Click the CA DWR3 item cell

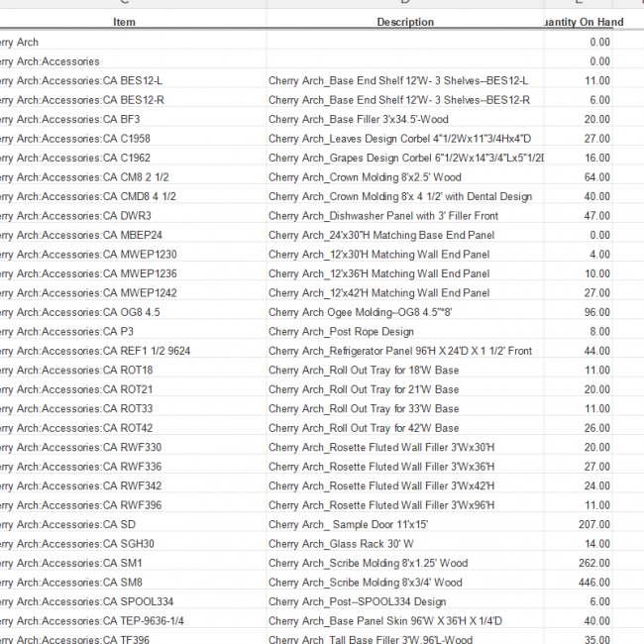(x=133, y=216)
